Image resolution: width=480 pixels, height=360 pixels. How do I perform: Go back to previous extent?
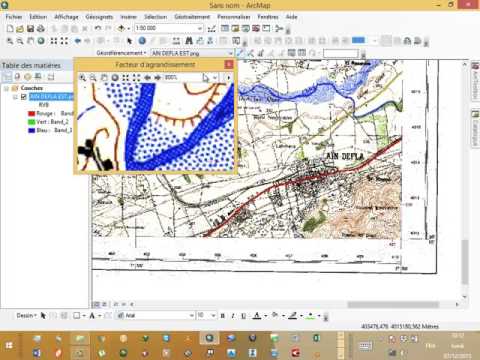pos(78,41)
